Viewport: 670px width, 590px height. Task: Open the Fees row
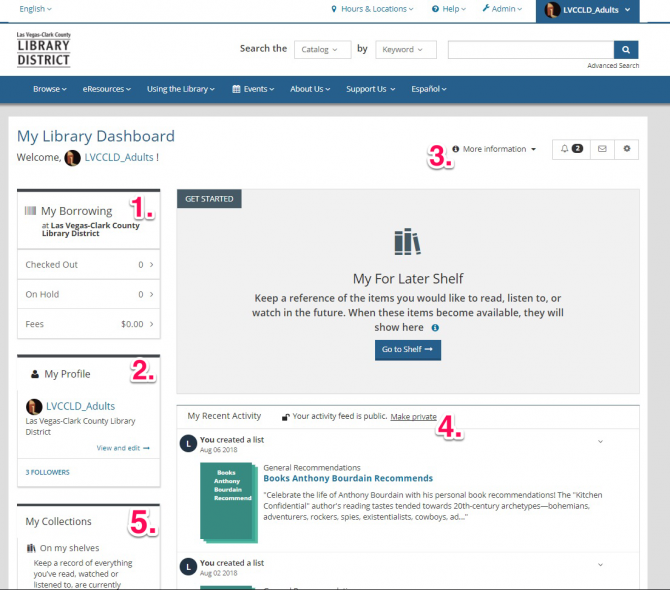[89, 324]
